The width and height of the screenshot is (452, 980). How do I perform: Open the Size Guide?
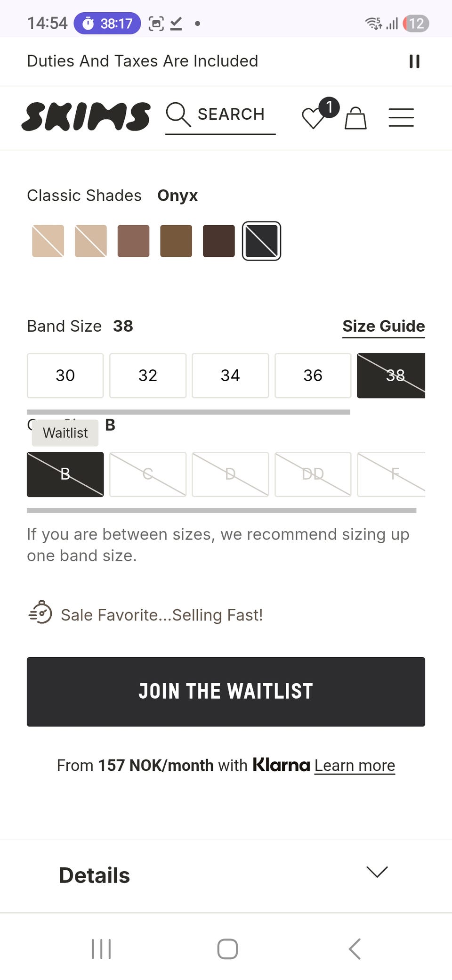383,326
